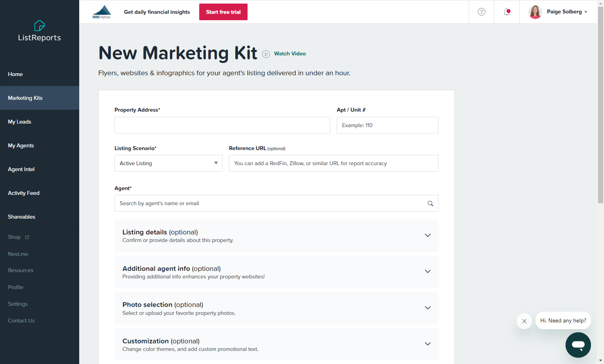
Task: Click the Shop link in sidebar
Action: tap(14, 237)
